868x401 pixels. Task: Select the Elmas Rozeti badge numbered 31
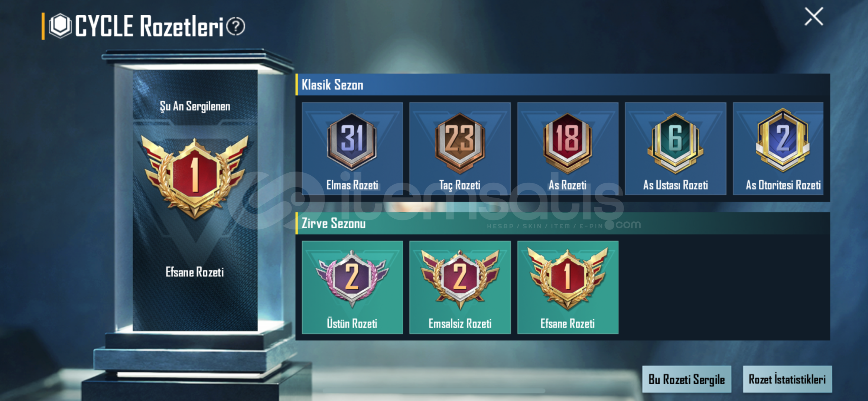tap(352, 149)
